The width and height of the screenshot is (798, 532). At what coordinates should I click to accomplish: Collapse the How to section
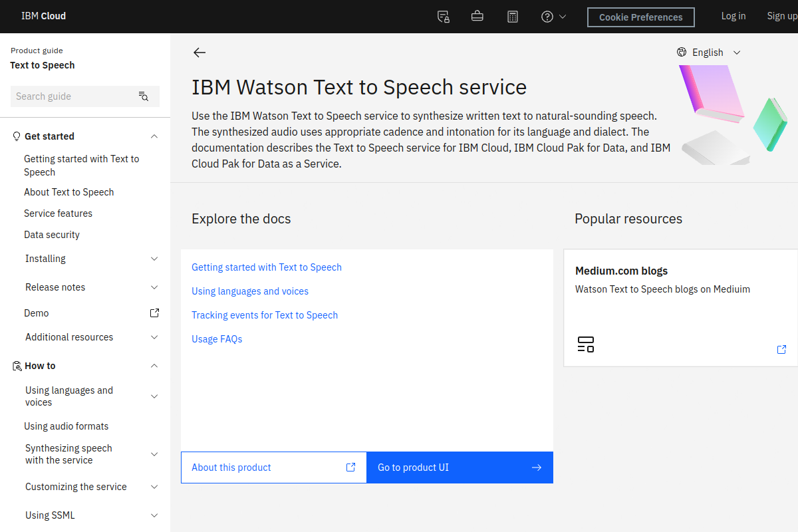[x=154, y=366]
